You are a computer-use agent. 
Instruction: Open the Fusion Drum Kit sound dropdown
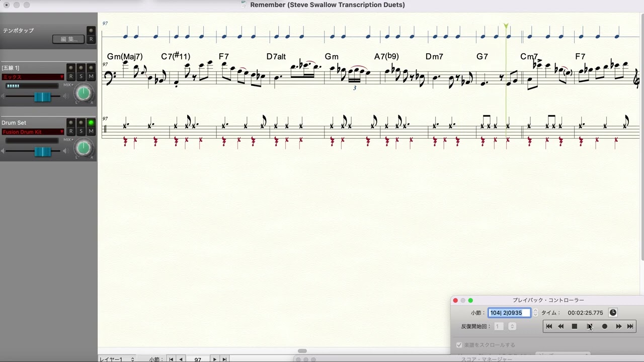pos(33,132)
